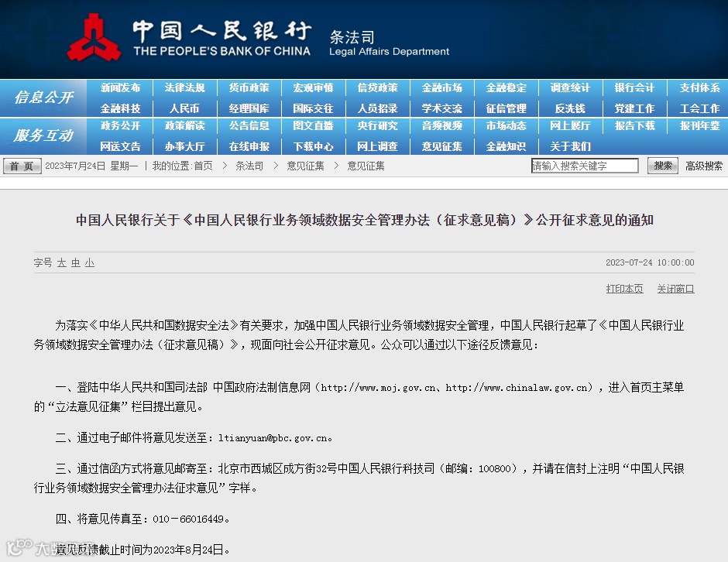Click the 条法司 Legal Affairs Department heading
The image size is (728, 562).
point(389,43)
